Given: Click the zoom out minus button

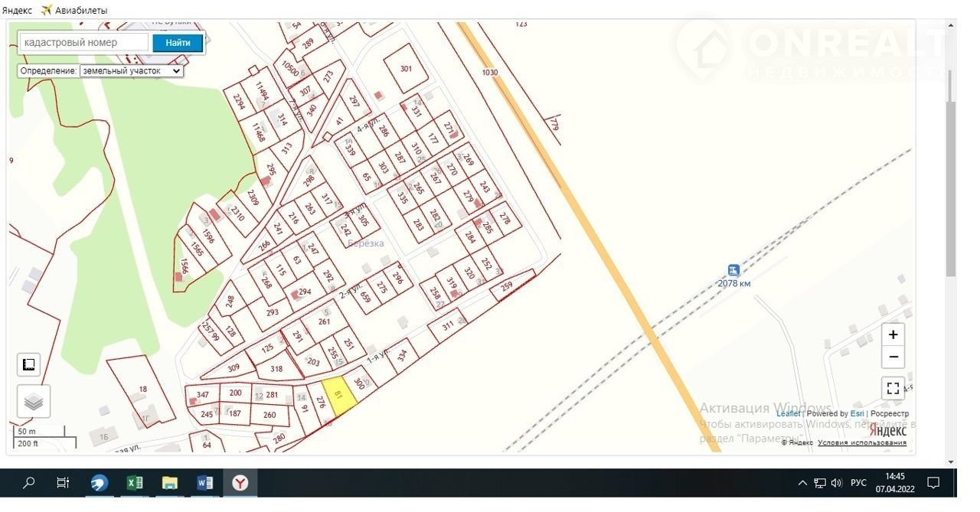Looking at the screenshot, I should [893, 357].
